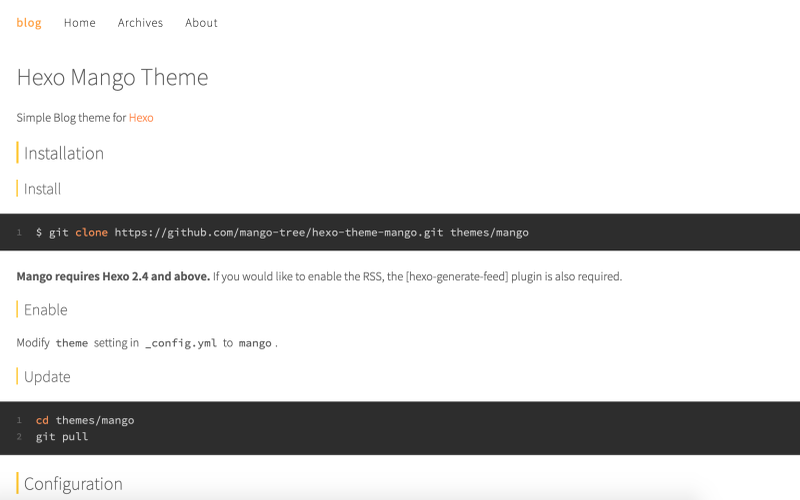Click the orange blog logo link
This screenshot has height=500, width=800.
29,23
